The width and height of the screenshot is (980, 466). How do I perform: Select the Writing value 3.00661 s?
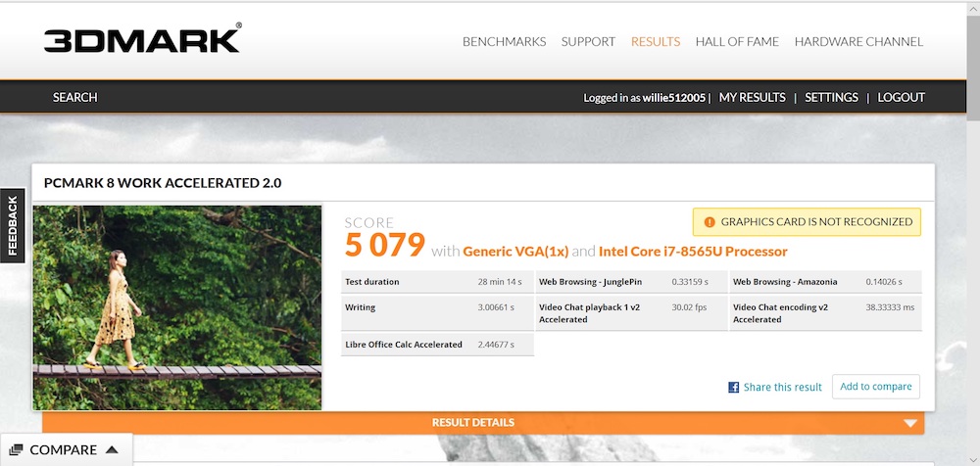pyautogui.click(x=496, y=307)
